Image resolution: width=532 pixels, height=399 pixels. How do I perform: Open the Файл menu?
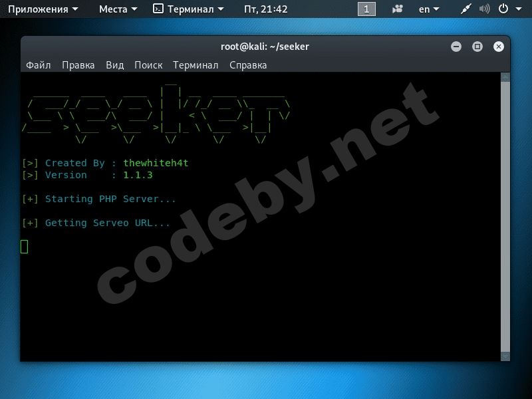(39, 65)
